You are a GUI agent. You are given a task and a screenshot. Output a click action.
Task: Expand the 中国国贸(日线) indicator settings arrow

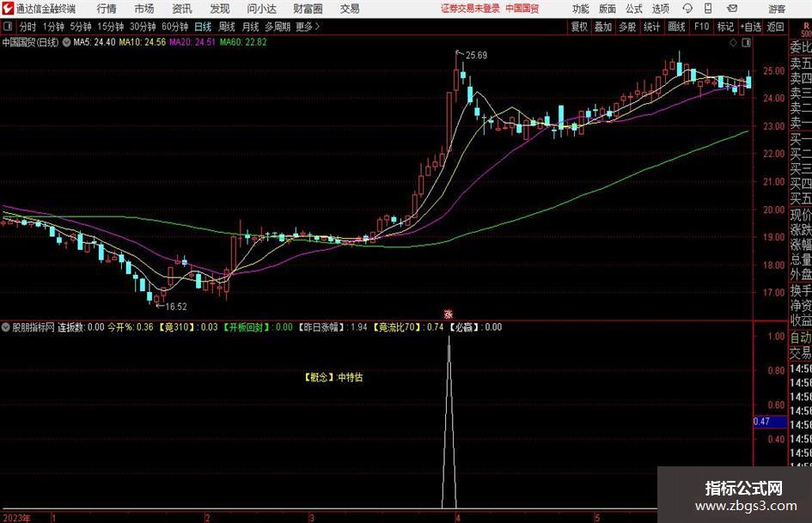point(66,42)
